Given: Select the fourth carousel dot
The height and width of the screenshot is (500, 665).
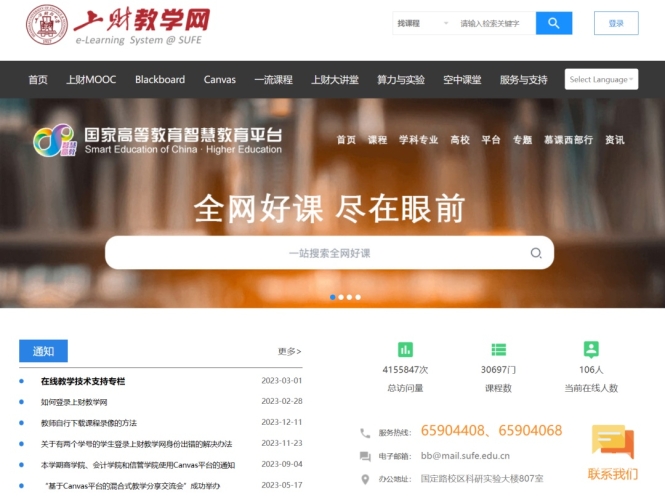Looking at the screenshot, I should pos(358,297).
